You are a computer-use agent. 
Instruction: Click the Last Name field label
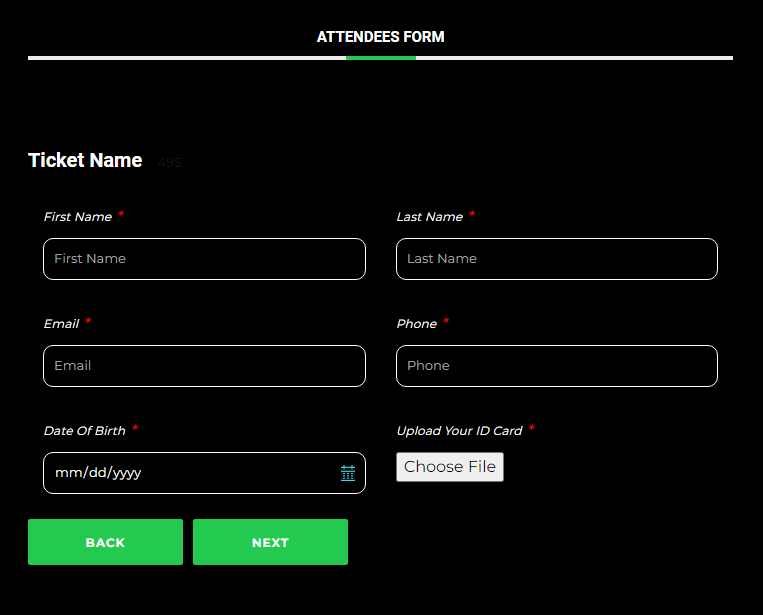point(430,217)
